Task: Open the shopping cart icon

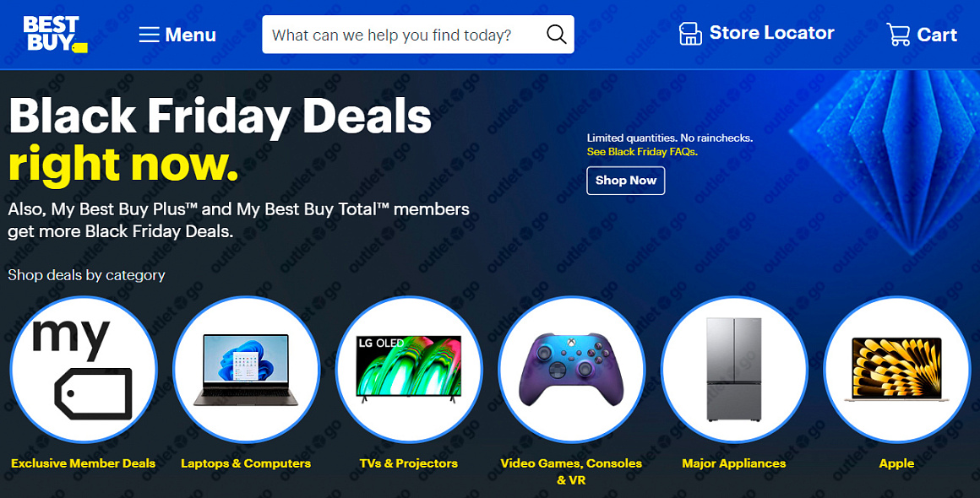Action: [x=898, y=35]
